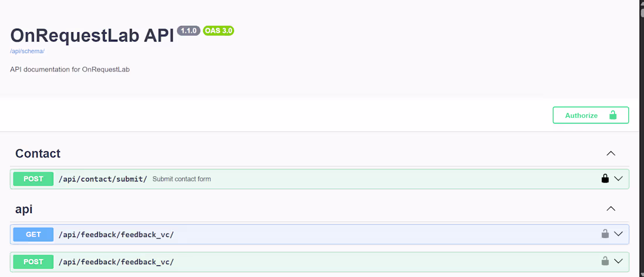The width and height of the screenshot is (644, 277).
Task: Click the POST /api/feedback/feedback_vc/ path text
Action: (x=117, y=262)
